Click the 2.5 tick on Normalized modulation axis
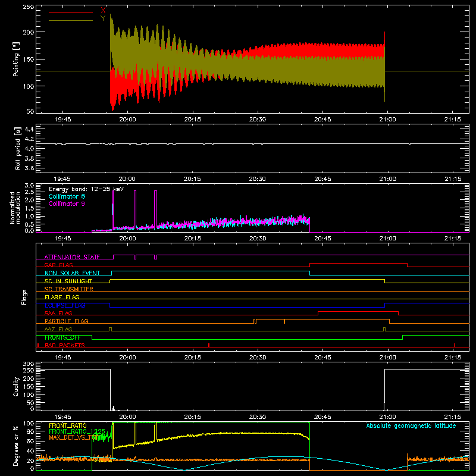 click(x=29, y=192)
